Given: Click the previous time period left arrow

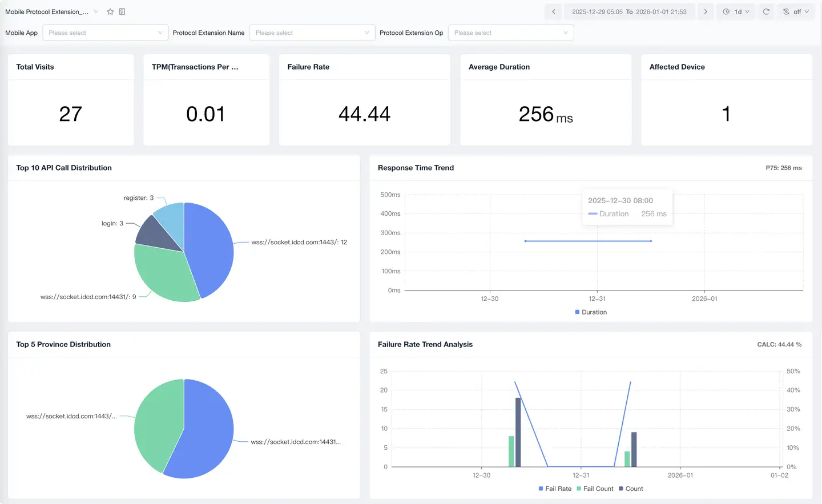Looking at the screenshot, I should 553,11.
